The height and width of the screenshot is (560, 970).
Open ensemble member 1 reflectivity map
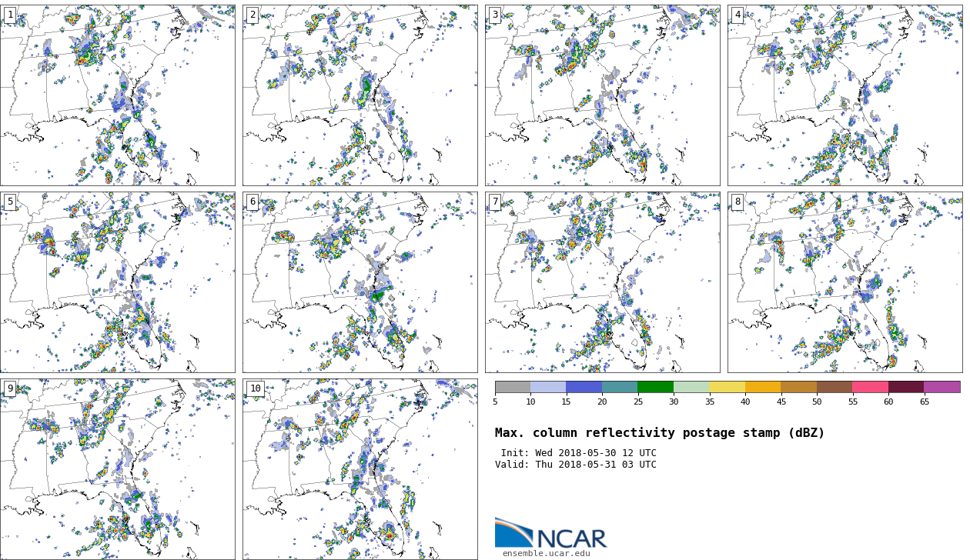(118, 95)
